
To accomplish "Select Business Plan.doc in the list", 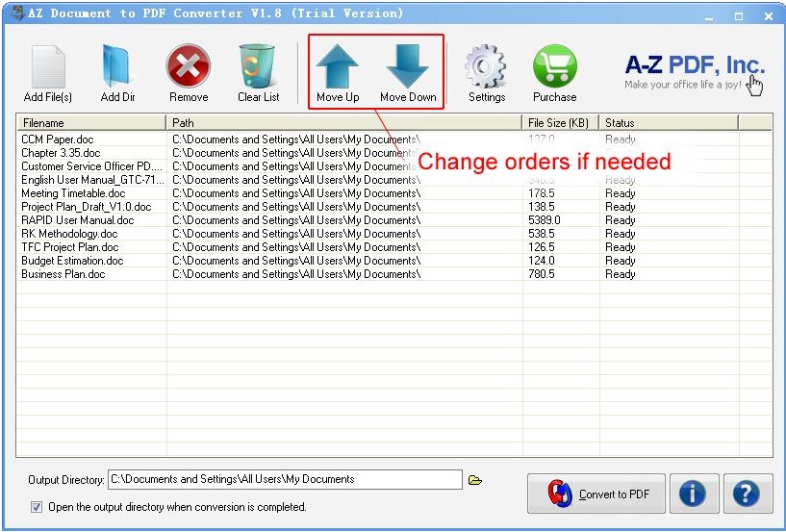I will pyautogui.click(x=394, y=274).
